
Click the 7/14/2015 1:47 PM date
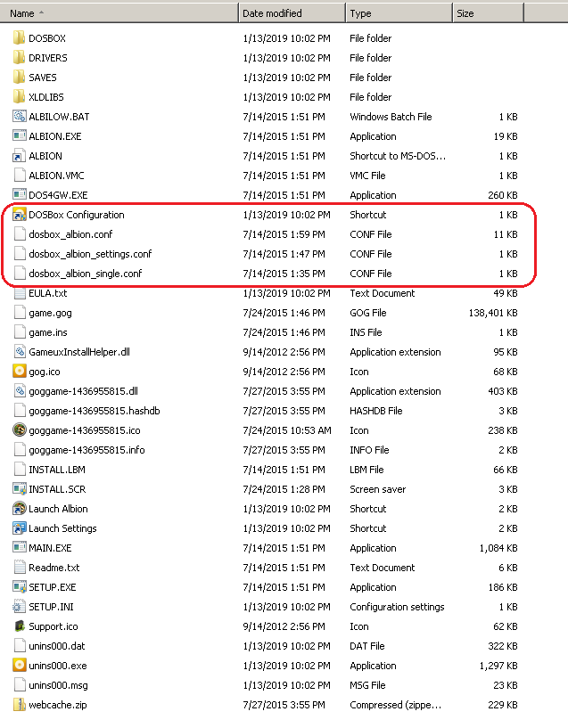point(284,253)
